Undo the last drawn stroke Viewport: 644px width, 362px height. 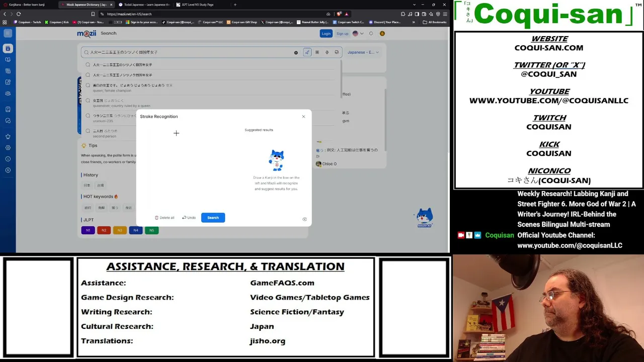pos(189,218)
